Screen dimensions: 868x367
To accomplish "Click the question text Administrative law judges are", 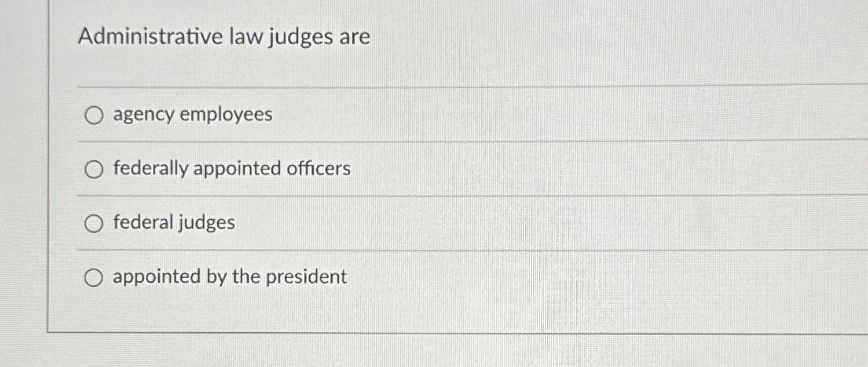I will 224,37.
